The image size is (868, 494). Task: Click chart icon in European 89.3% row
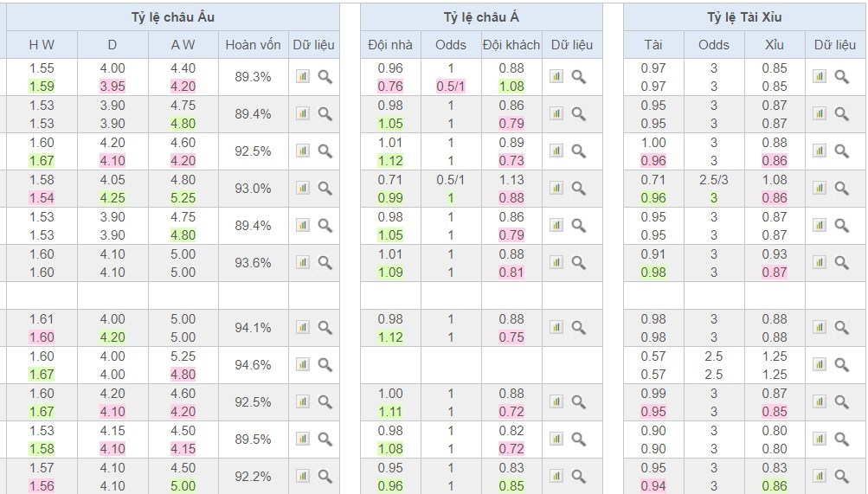coord(302,77)
